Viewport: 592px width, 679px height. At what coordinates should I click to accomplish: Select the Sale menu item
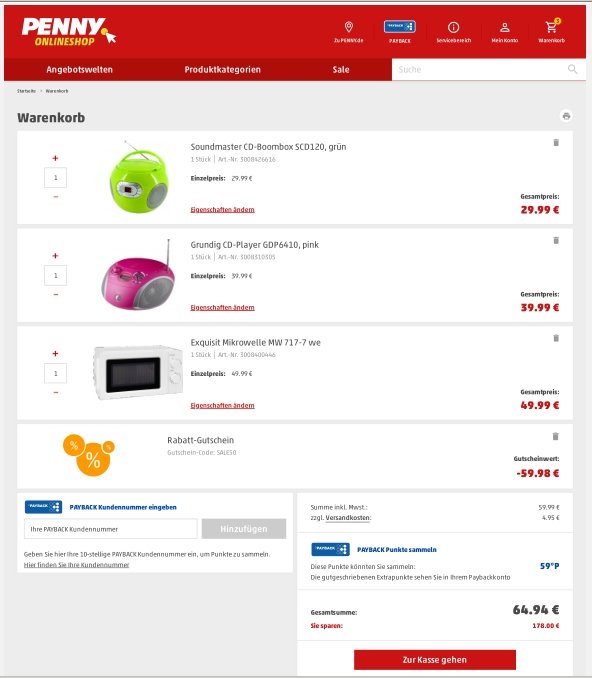(341, 70)
